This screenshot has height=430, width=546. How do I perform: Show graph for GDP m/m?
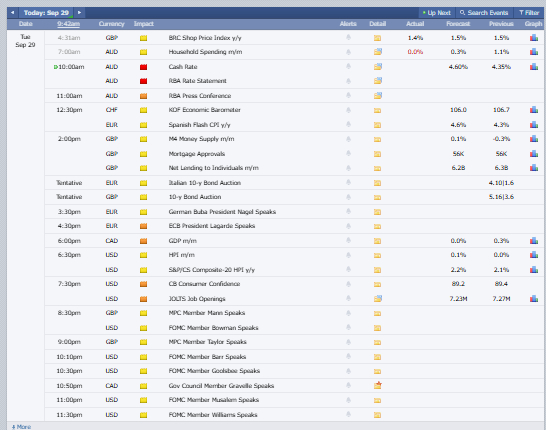point(534,241)
